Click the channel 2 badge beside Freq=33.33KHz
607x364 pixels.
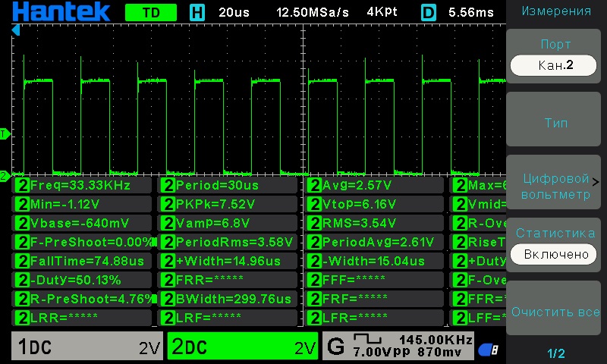pyautogui.click(x=23, y=185)
